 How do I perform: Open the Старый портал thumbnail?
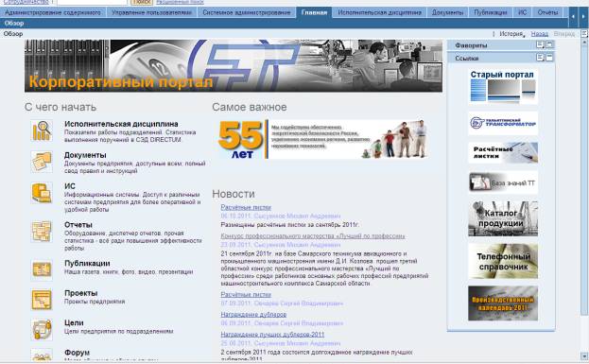[x=503, y=86]
